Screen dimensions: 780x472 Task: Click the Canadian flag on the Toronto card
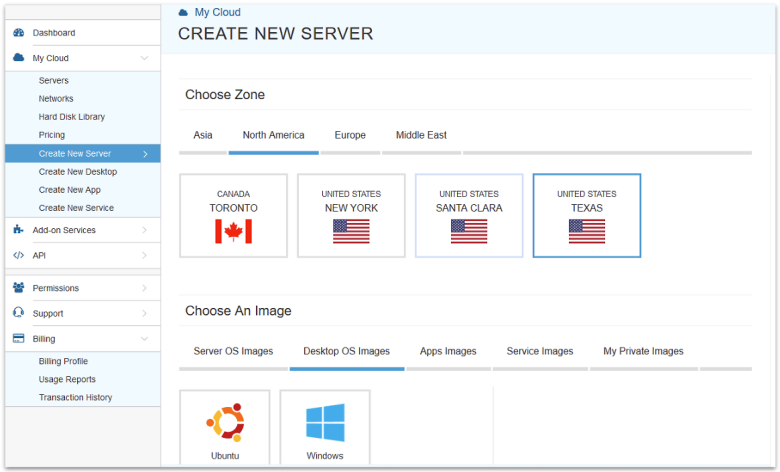pyautogui.click(x=233, y=231)
